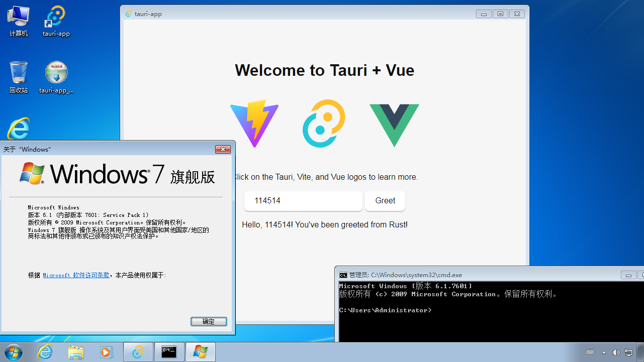Launch Internet Explorer from the taskbar
The width and height of the screenshot is (644, 362).
coord(45,352)
